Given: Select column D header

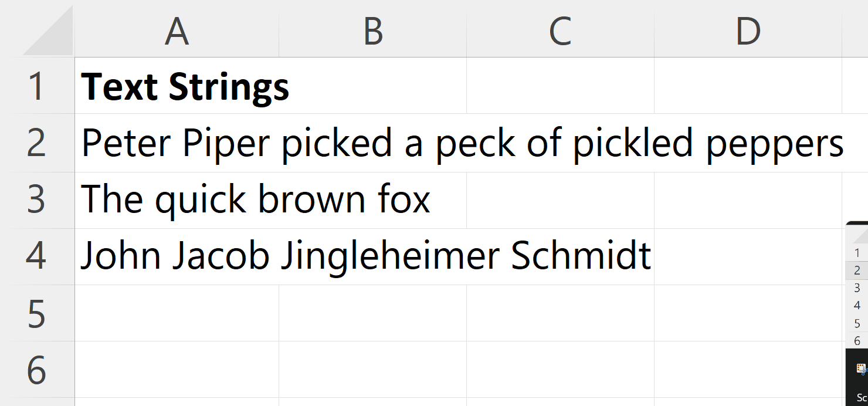Looking at the screenshot, I should point(748,32).
